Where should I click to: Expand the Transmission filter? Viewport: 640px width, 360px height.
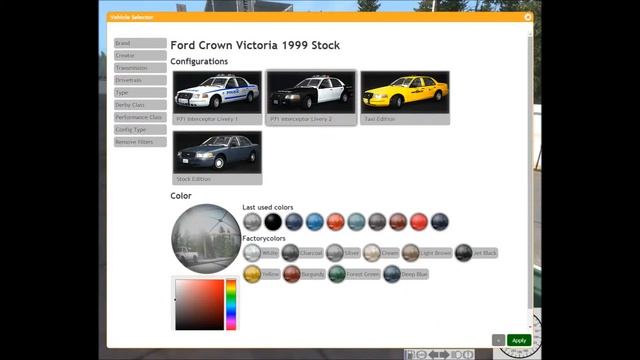[x=140, y=68]
